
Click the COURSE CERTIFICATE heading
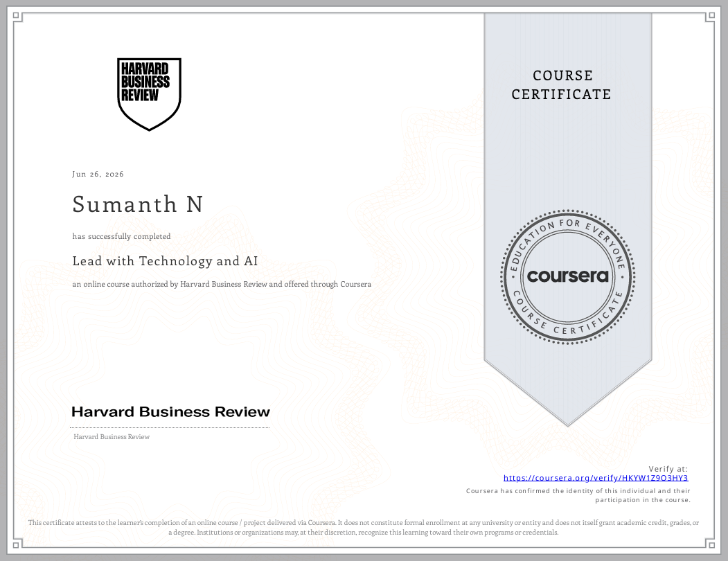(x=561, y=85)
